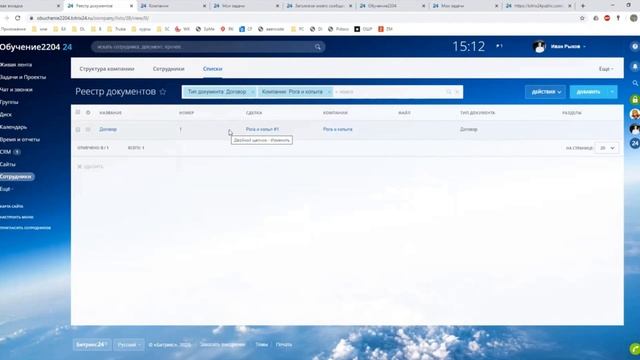This screenshot has height=360, width=640.
Task: Expand Ещё in left sidebar
Action: pos(6,189)
